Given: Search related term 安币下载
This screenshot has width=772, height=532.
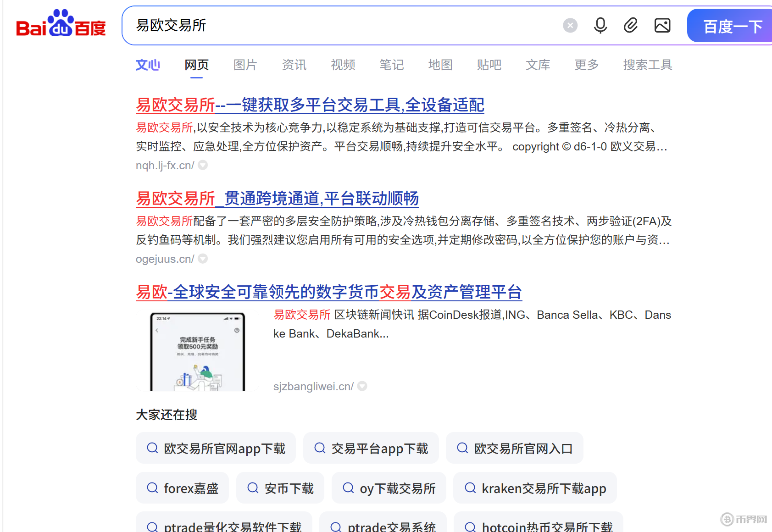Looking at the screenshot, I should [280, 488].
